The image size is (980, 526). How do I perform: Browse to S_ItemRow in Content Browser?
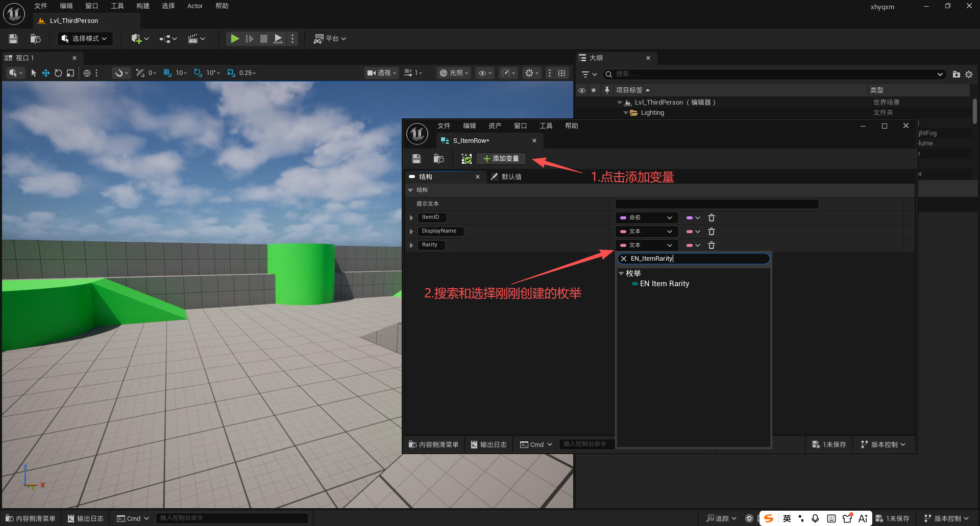(438, 159)
